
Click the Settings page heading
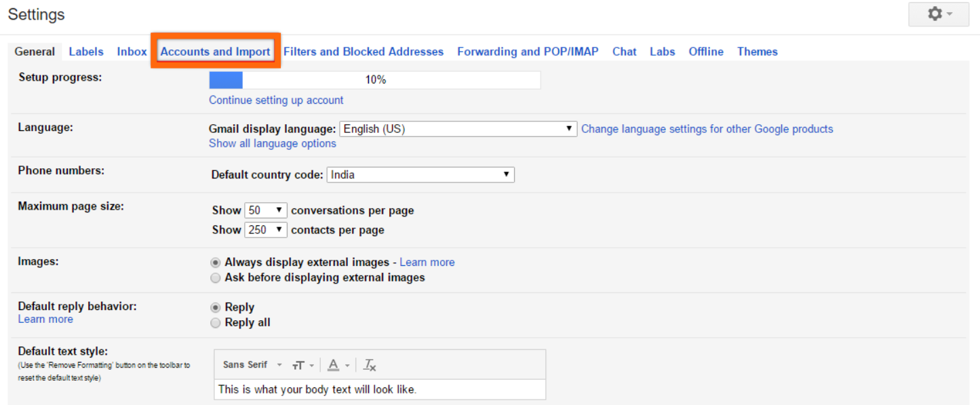click(x=37, y=14)
